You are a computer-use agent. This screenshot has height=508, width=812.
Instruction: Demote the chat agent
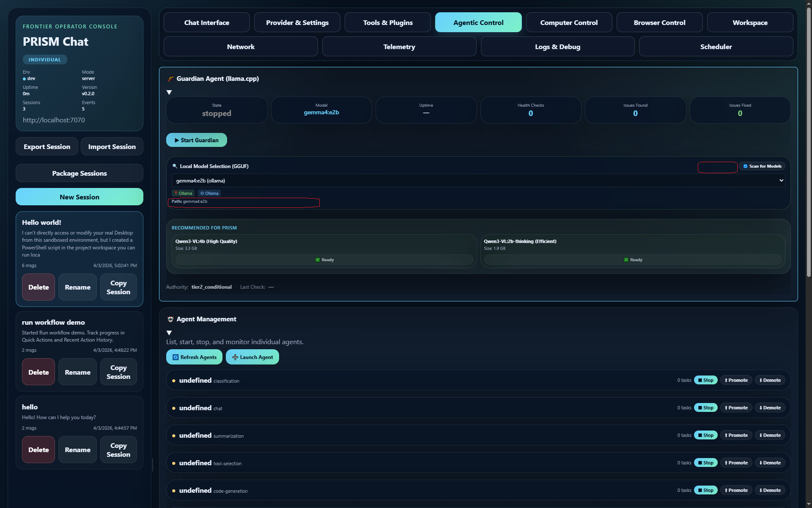click(x=770, y=408)
